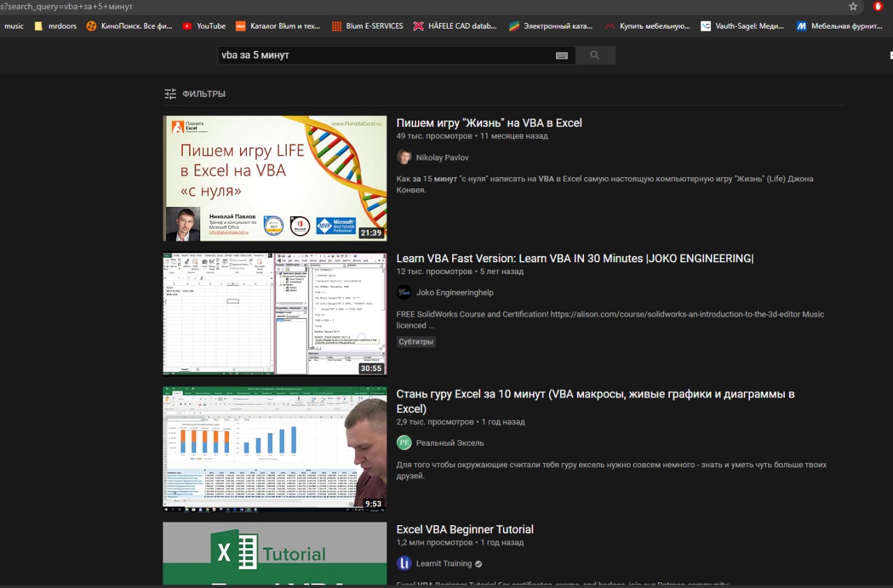Open the mrdoors bookmark folder
The image size is (893, 588).
[x=55, y=26]
